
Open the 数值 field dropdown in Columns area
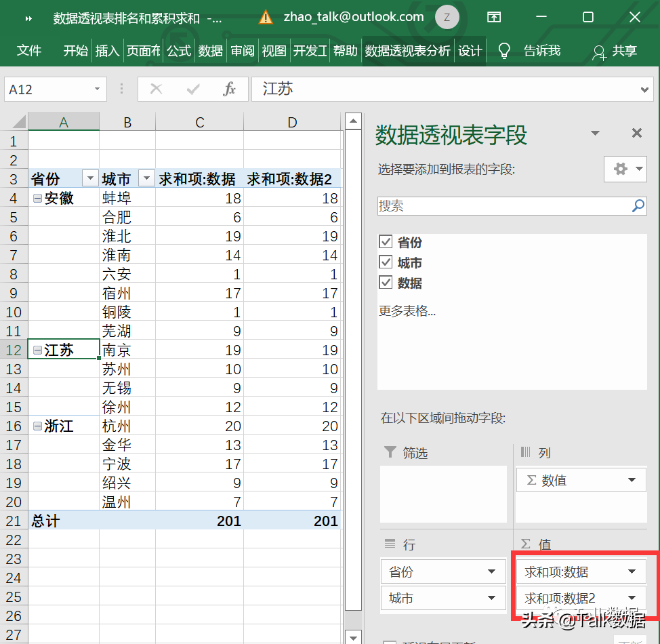(x=632, y=480)
